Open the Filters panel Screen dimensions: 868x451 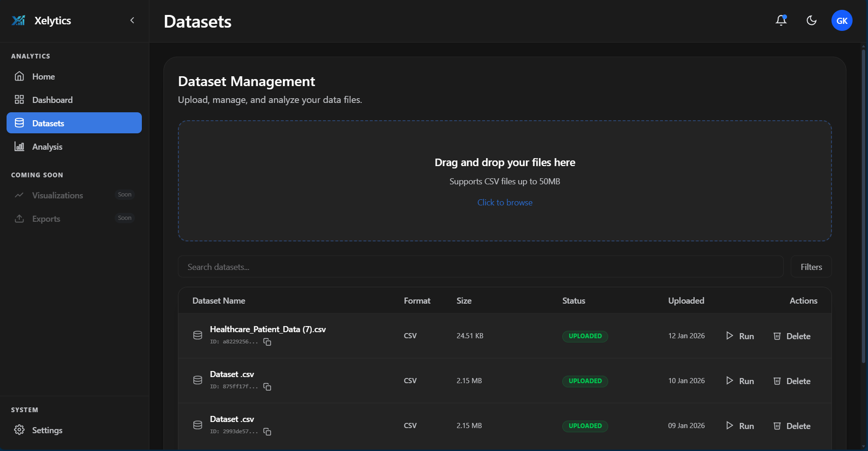(x=811, y=267)
